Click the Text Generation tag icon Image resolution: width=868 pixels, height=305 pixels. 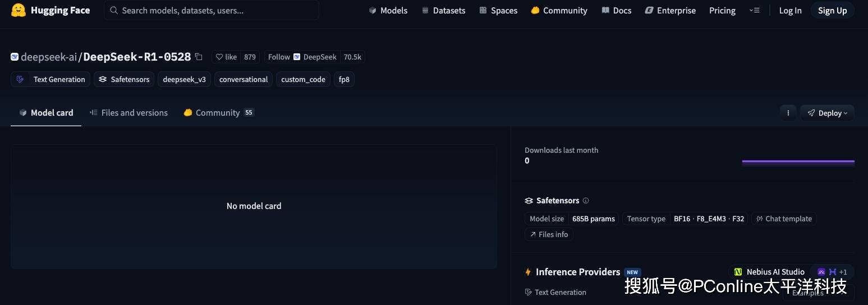[21, 79]
